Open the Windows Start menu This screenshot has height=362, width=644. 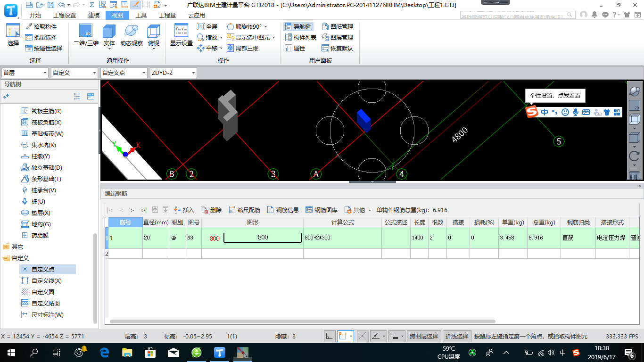(11, 352)
